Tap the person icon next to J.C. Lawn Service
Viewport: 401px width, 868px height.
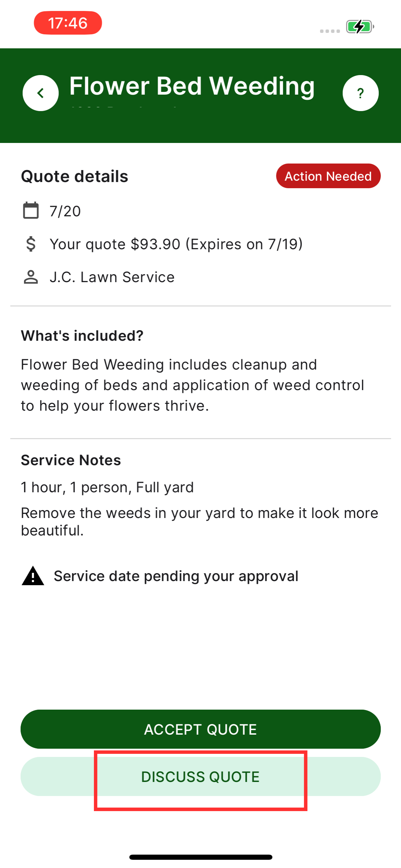click(x=31, y=277)
